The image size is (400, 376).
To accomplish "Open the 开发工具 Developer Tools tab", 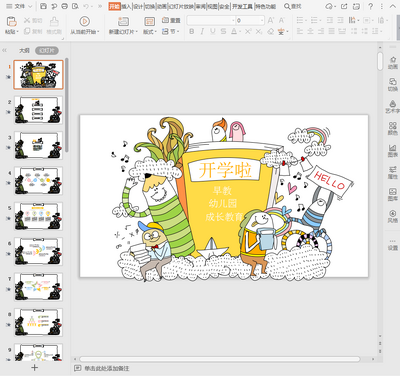I will [x=242, y=6].
